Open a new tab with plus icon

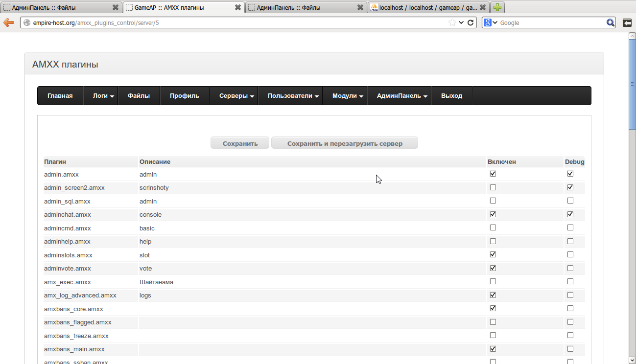pyautogui.click(x=497, y=7)
